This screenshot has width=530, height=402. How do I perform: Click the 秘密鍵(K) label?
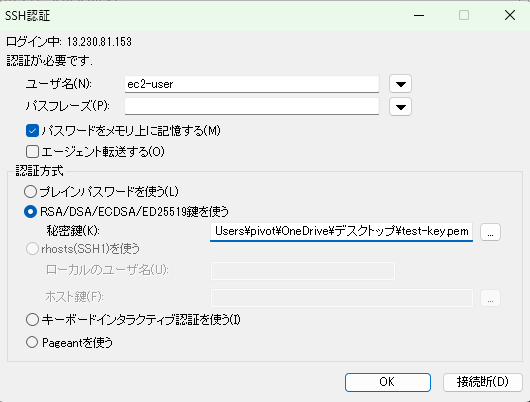(73, 231)
